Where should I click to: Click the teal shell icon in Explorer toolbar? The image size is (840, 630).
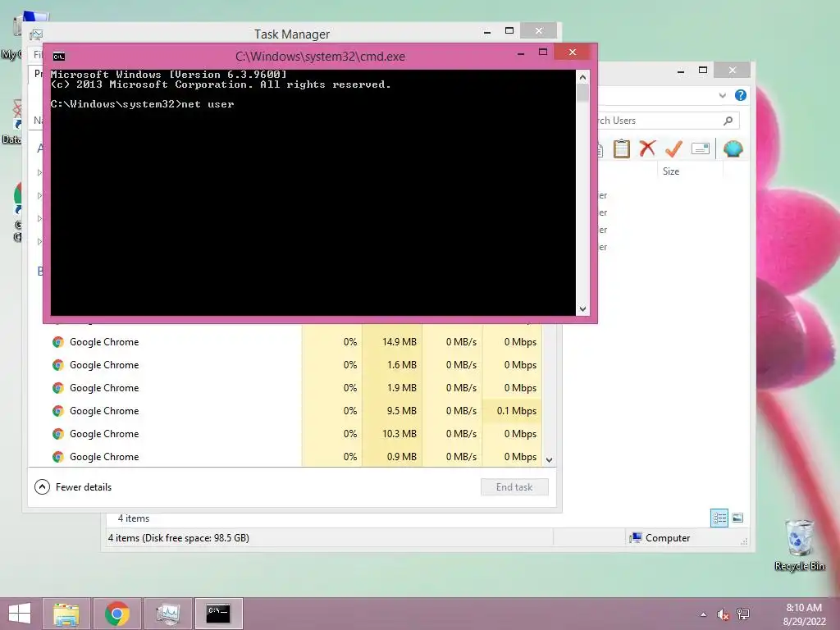coord(733,148)
